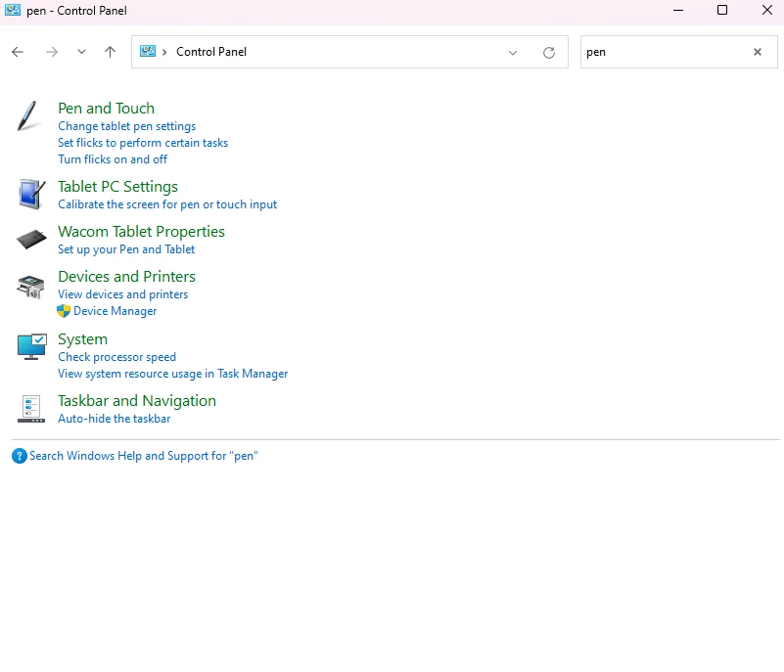784x672 pixels.
Task: Clear the search box with the X
Action: 758,52
